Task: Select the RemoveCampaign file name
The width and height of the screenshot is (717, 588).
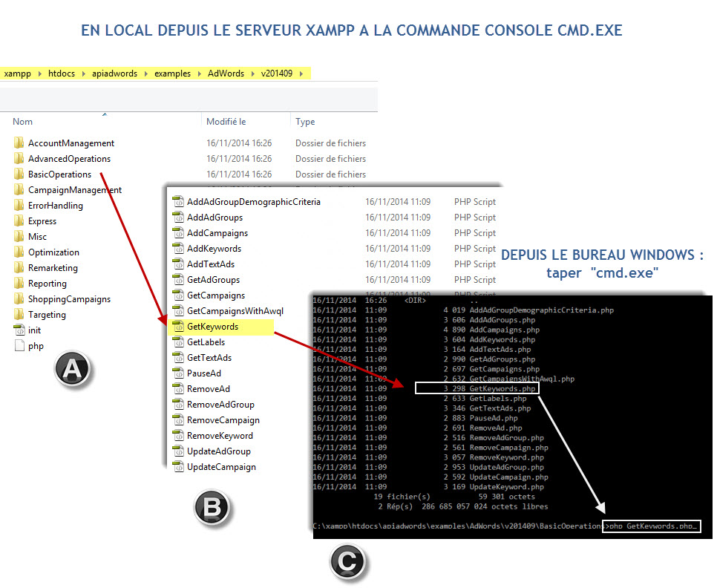Action: (223, 419)
